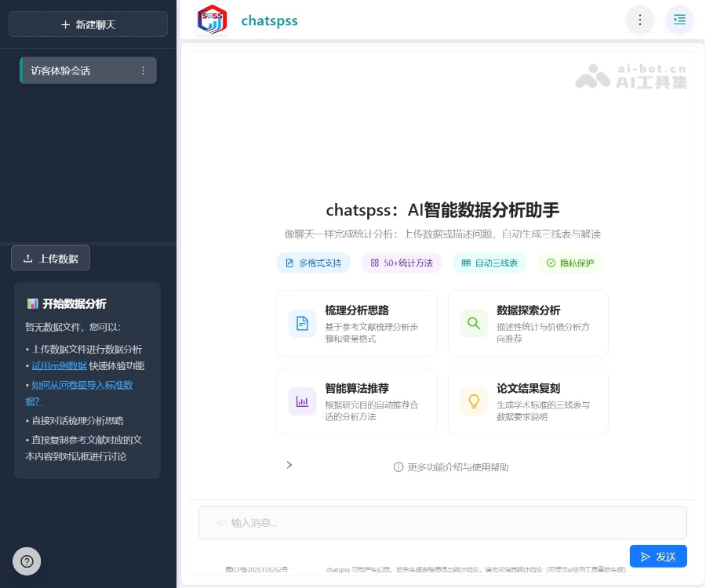Click 直接对话梳理分析思路 text
Viewport: 706px width, 588px height.
[78, 421]
